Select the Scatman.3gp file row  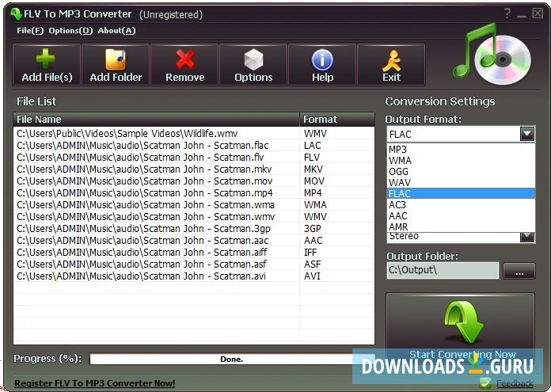click(x=194, y=229)
